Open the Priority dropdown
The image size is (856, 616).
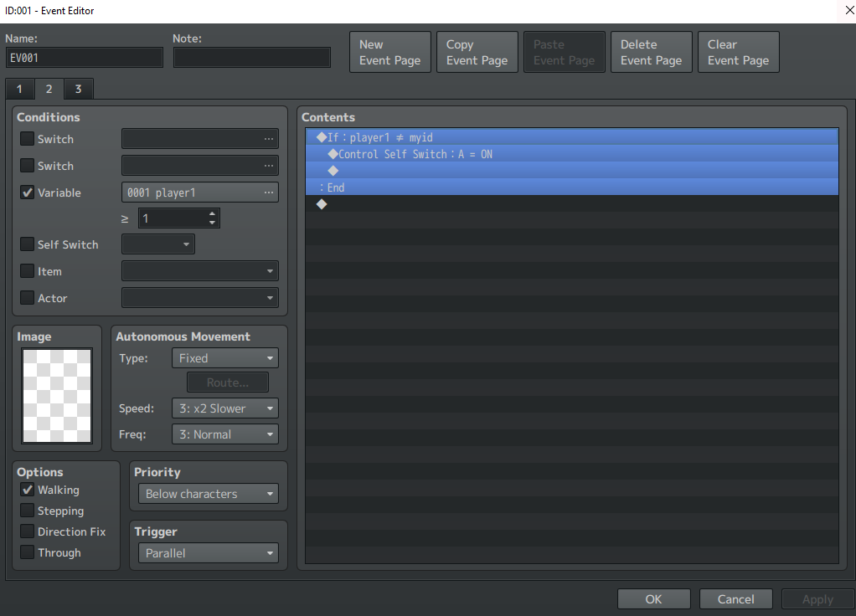point(208,494)
